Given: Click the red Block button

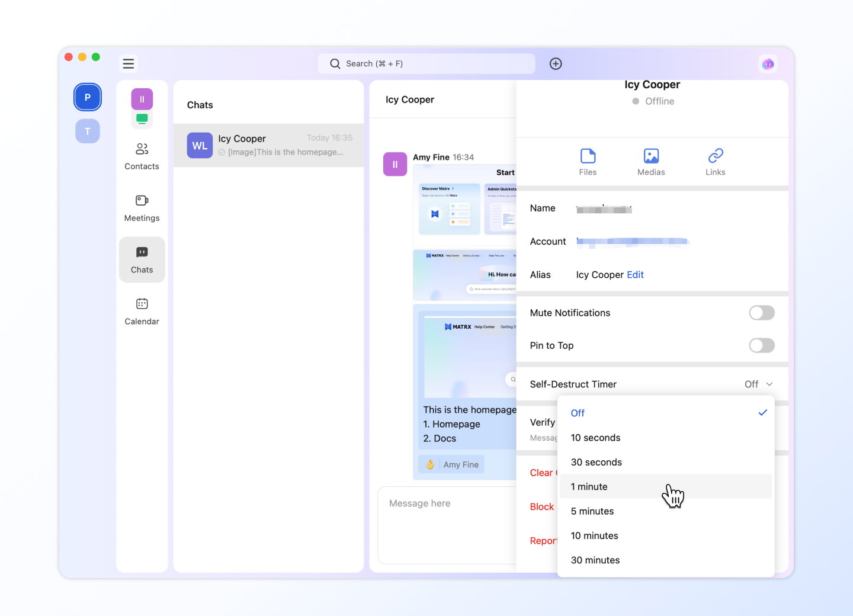Looking at the screenshot, I should (x=541, y=507).
